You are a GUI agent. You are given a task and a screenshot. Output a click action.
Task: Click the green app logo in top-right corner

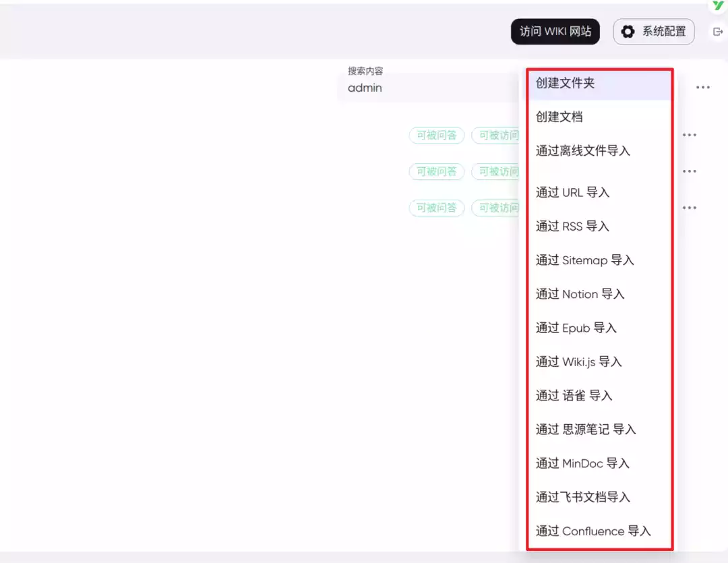point(719,7)
